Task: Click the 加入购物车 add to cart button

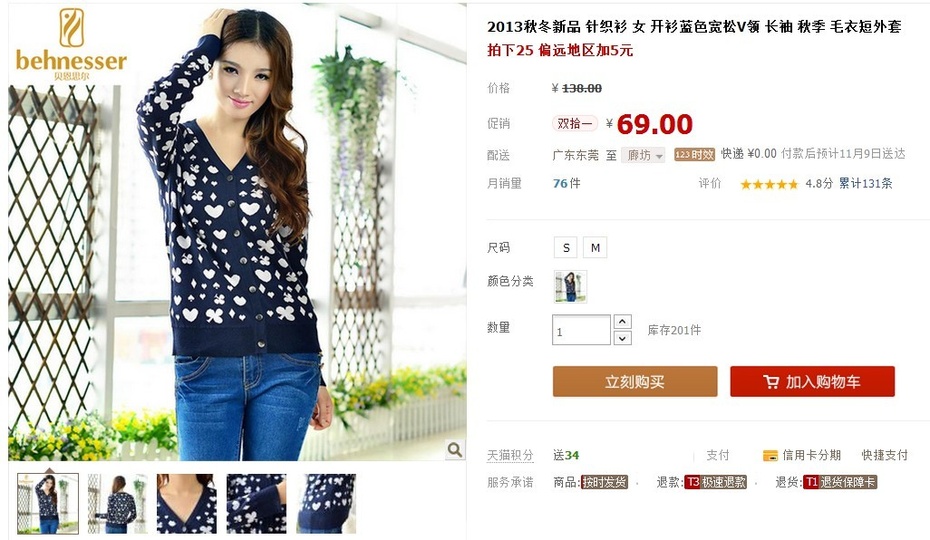Action: 812,381
